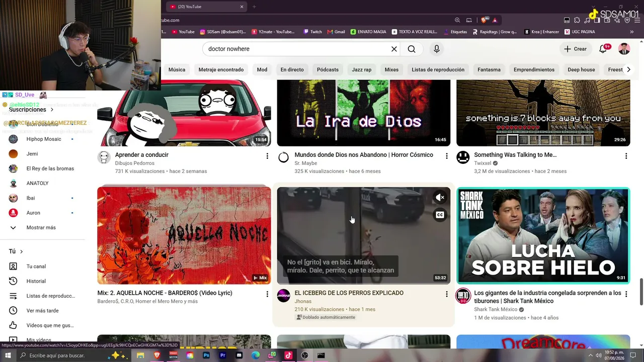644x362 pixels.
Task: Open the Twitch bookmark
Action: pos(312,32)
